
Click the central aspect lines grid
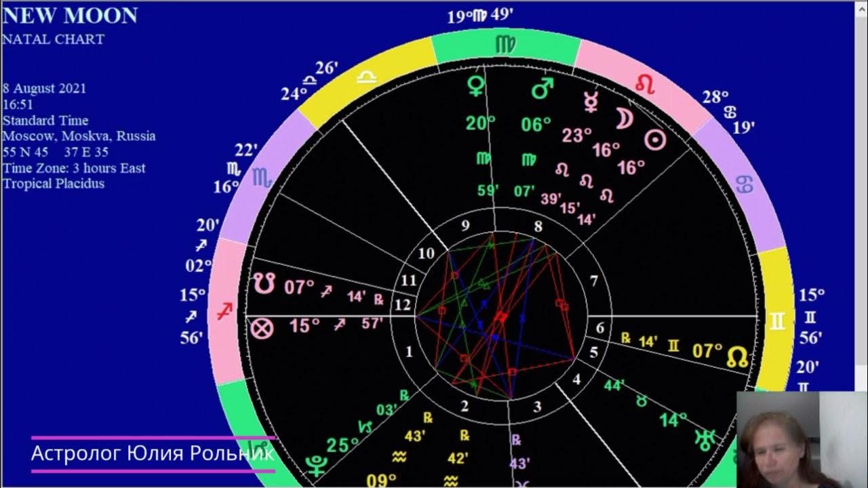point(501,316)
